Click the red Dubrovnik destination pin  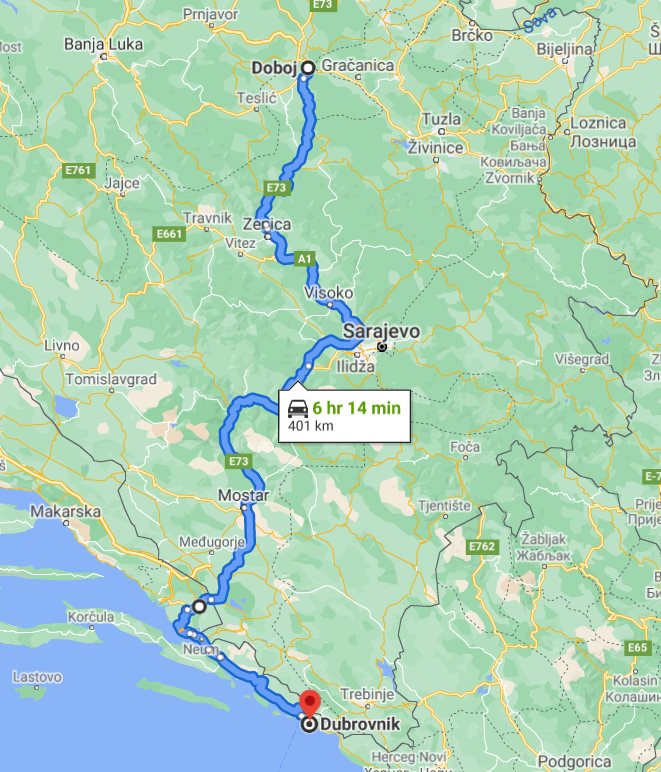(x=310, y=704)
